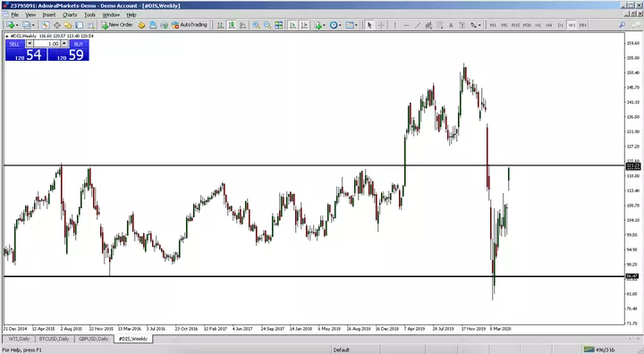
Task: Select the Cursor arrow tool
Action: coord(369,25)
